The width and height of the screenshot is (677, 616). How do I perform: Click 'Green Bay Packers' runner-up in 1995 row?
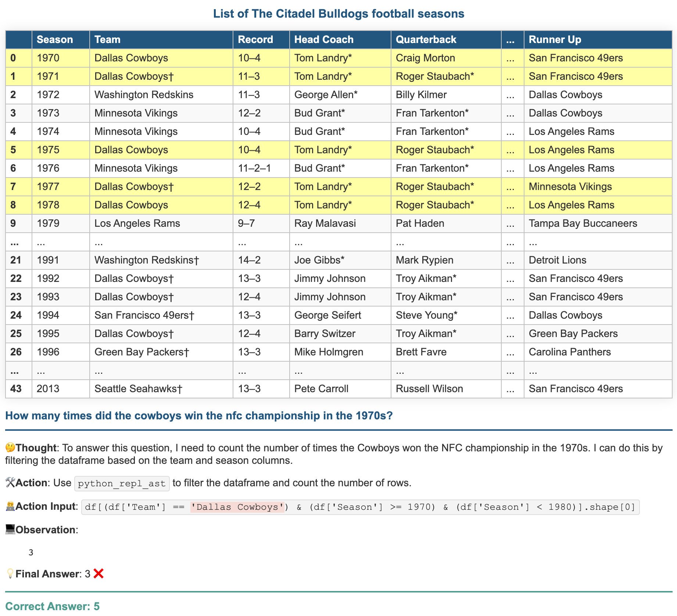(x=598, y=334)
